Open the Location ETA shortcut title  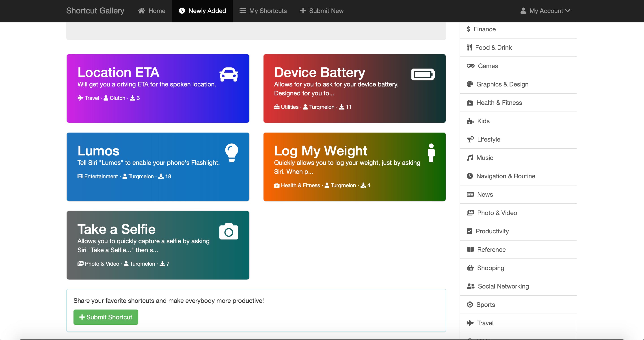point(118,72)
